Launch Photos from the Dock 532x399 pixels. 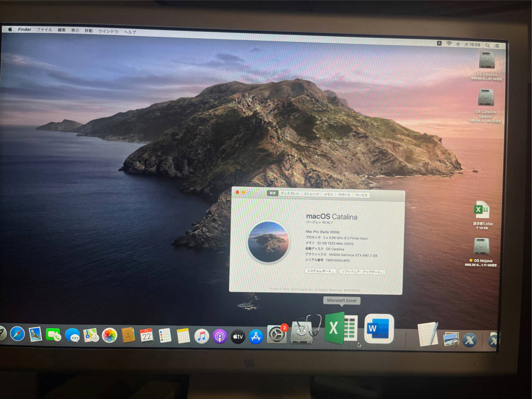tap(109, 335)
